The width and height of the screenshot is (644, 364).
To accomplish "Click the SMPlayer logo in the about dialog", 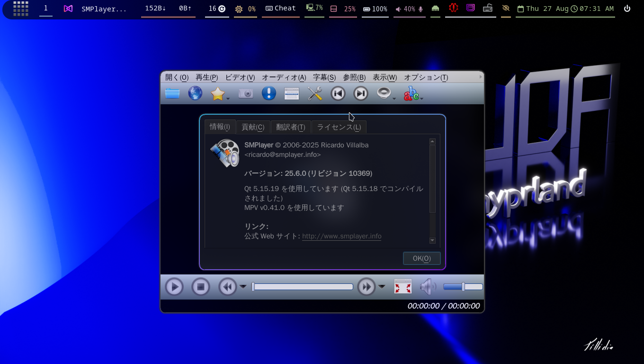I will pyautogui.click(x=225, y=153).
